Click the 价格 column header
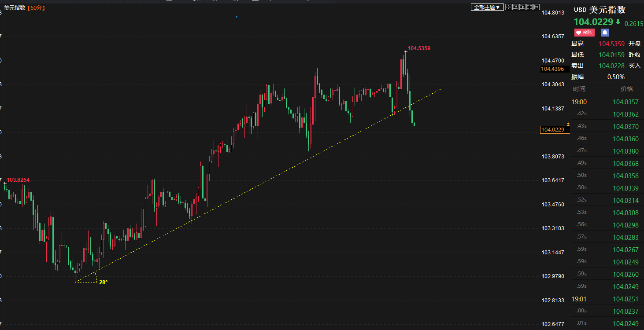The image size is (644, 330). 626,89
